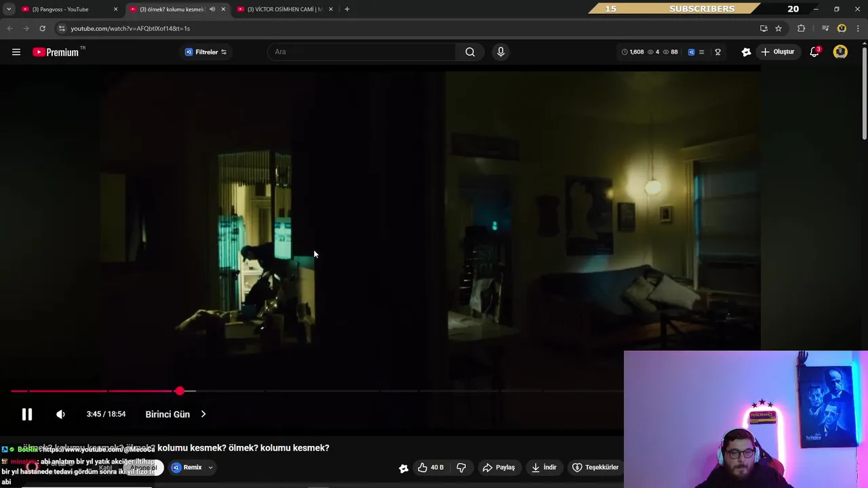Image resolution: width=868 pixels, height=488 pixels.
Task: Open vidIQ stats list menu icon
Action: [701, 52]
